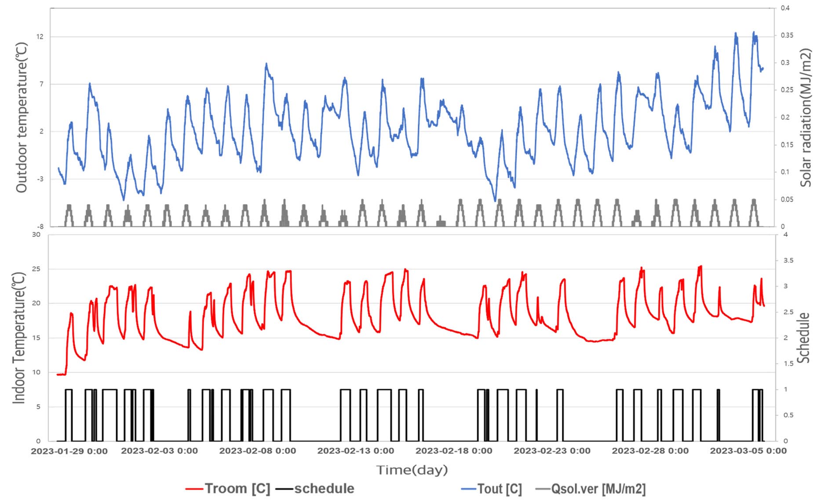Viewport: 821px width, 504px height.
Task: Click the schedule legend label
Action: pos(324,489)
